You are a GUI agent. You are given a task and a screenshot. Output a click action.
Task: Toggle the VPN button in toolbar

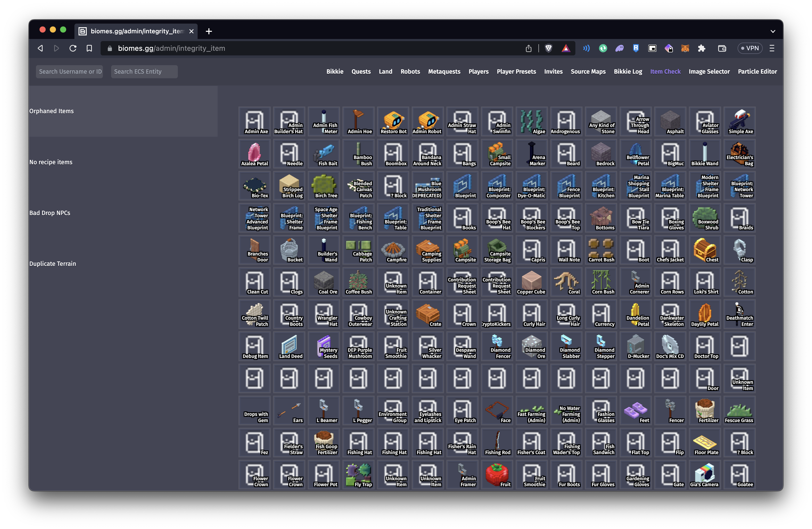750,48
